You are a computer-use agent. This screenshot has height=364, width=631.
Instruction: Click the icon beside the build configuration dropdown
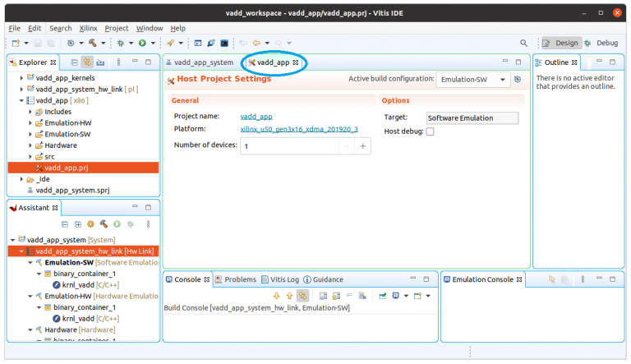(x=518, y=79)
